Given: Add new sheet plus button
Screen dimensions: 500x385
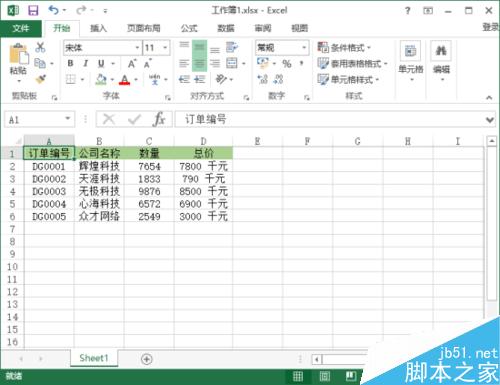Looking at the screenshot, I should pos(147,359).
